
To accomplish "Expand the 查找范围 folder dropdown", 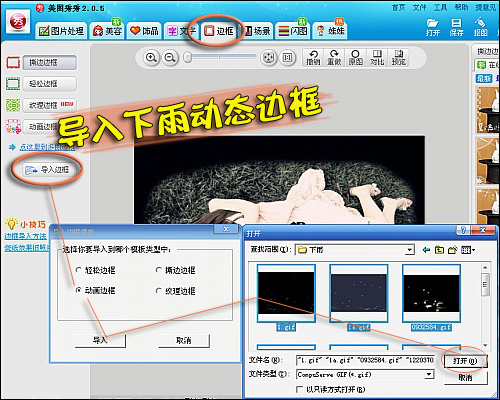I will [410, 250].
